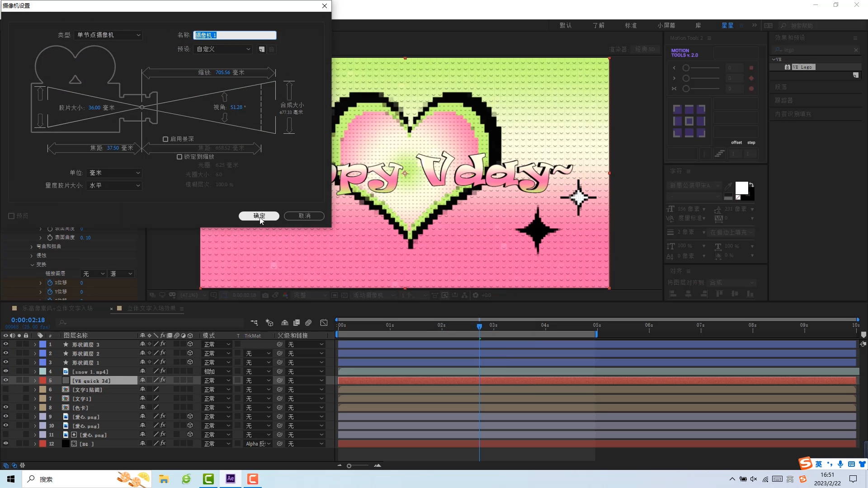868x488 pixels.
Task: Click the lock column header icon
Action: pos(26,335)
